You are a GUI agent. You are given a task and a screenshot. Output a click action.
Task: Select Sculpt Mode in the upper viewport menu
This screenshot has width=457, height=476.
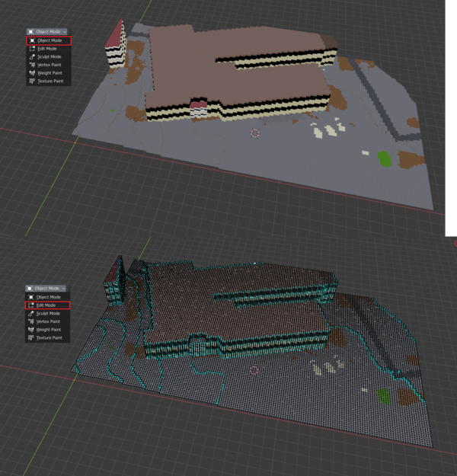pos(49,57)
